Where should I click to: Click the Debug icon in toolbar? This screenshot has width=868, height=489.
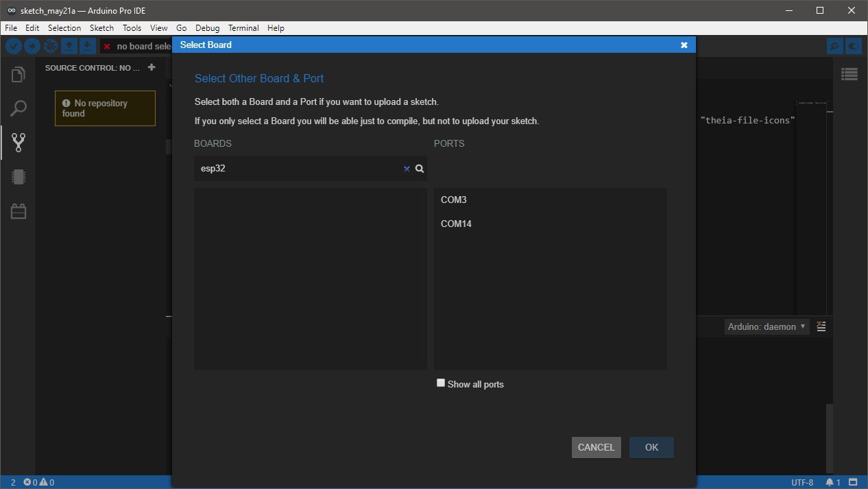coord(51,46)
